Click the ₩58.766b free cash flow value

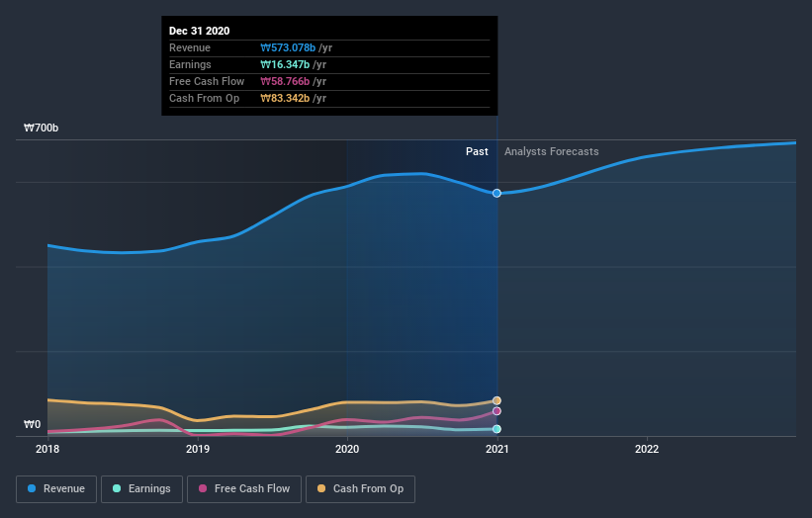point(285,81)
